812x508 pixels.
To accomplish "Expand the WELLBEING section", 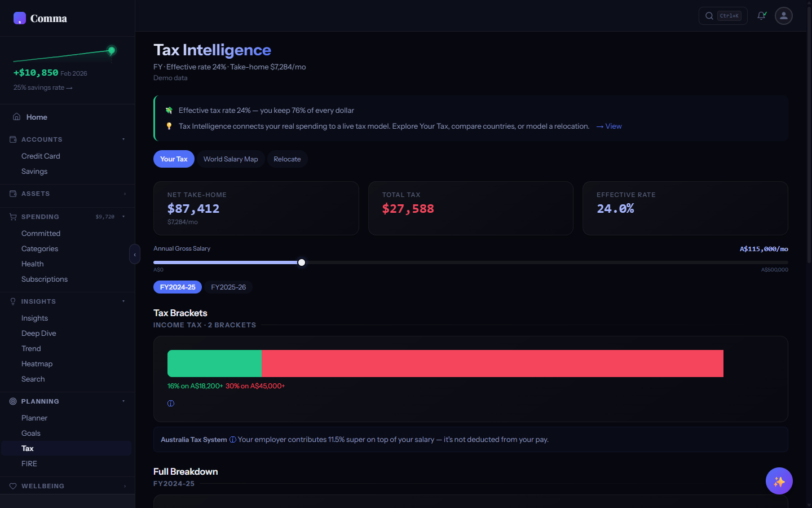I will [123, 486].
